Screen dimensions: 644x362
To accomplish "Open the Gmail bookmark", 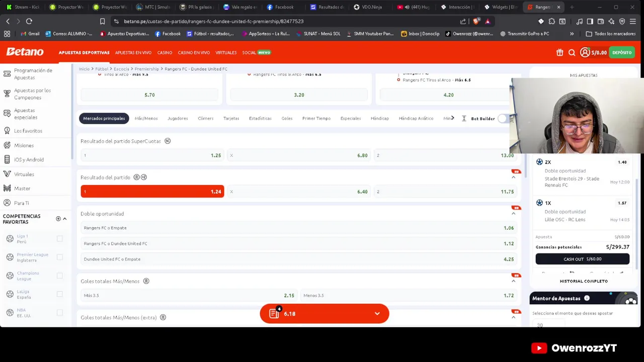I will (x=30, y=34).
